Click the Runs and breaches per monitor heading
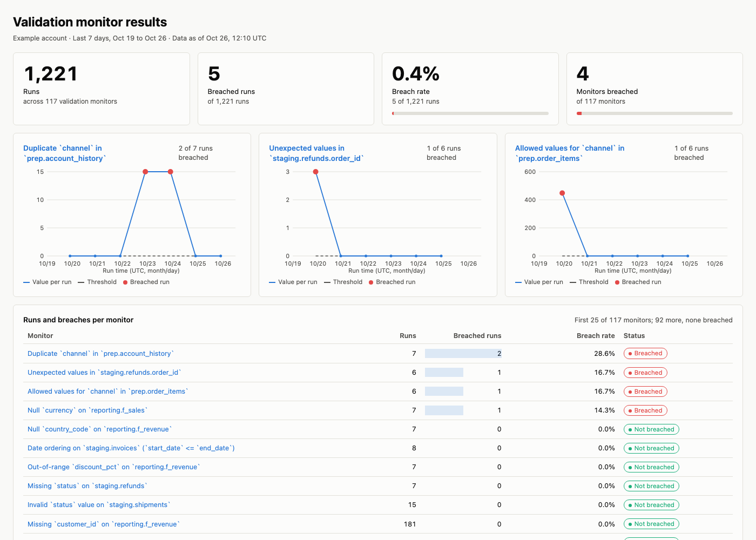The height and width of the screenshot is (540, 756). 78,320
